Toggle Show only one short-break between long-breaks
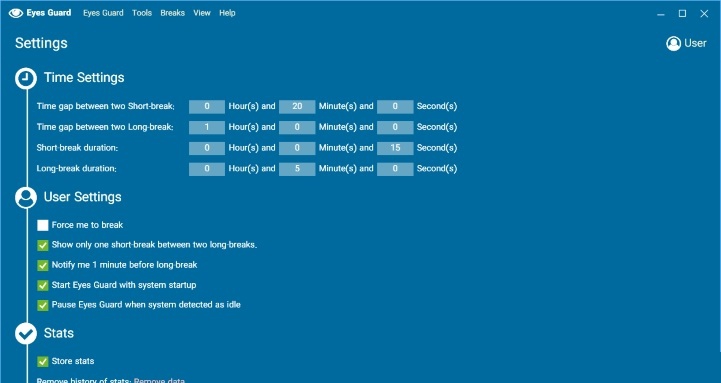This screenshot has width=721, height=383. click(43, 246)
